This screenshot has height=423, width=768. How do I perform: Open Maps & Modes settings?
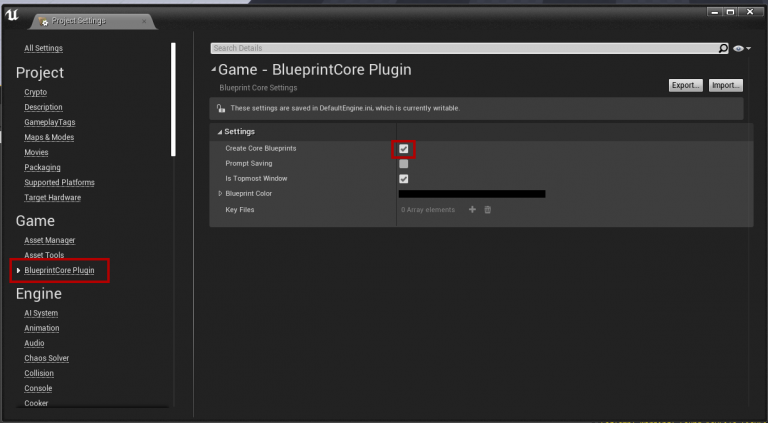click(x=49, y=137)
